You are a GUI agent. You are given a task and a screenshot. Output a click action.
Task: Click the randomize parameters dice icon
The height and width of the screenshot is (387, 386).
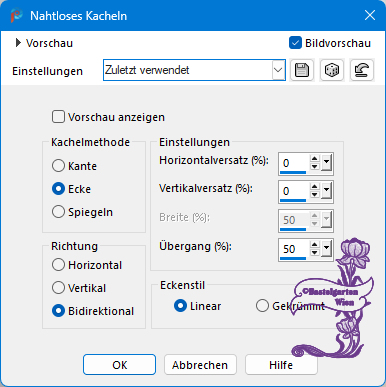[x=332, y=70]
